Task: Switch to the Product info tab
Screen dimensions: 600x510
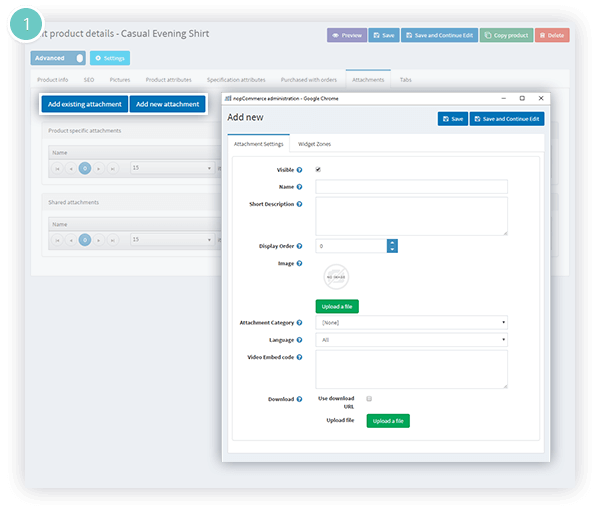Action: [53, 80]
